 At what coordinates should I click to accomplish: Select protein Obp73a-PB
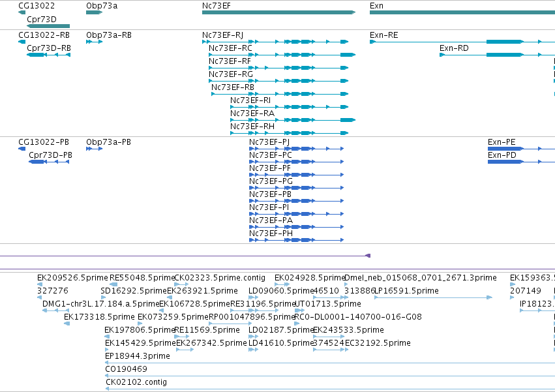pos(108,142)
